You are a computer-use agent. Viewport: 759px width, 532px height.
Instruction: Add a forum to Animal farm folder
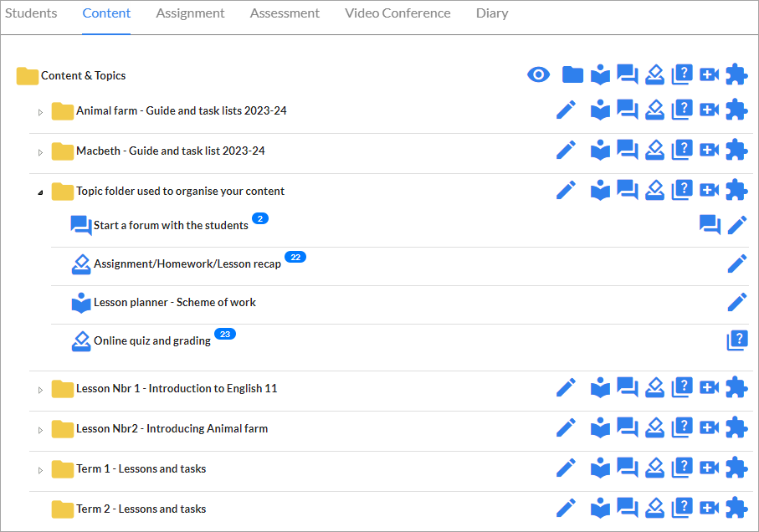628,110
